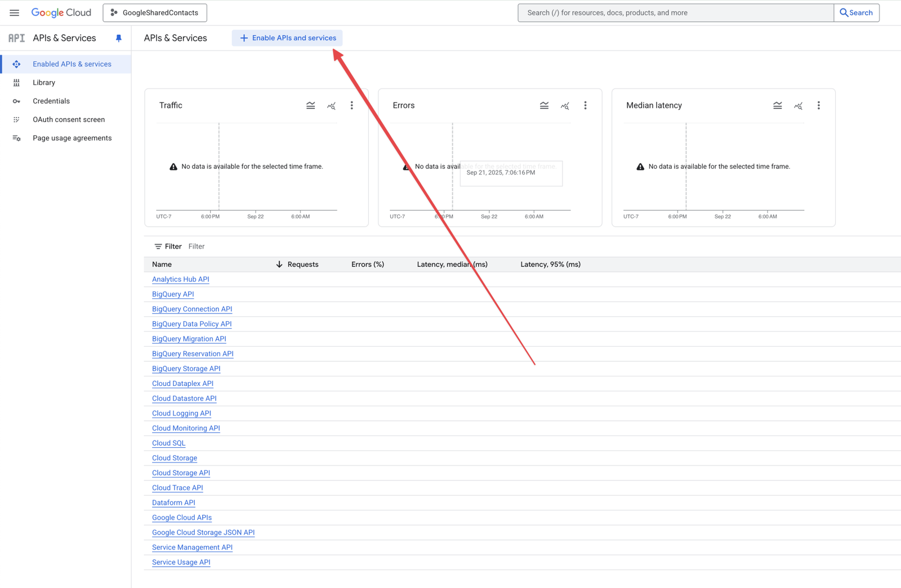Open the BigQuery Migration API link

click(189, 339)
